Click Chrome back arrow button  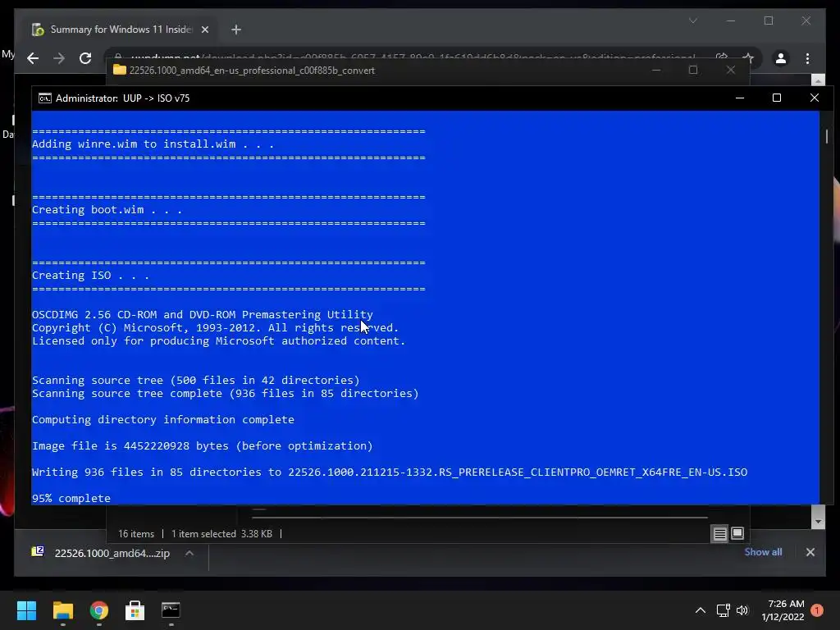(x=33, y=58)
